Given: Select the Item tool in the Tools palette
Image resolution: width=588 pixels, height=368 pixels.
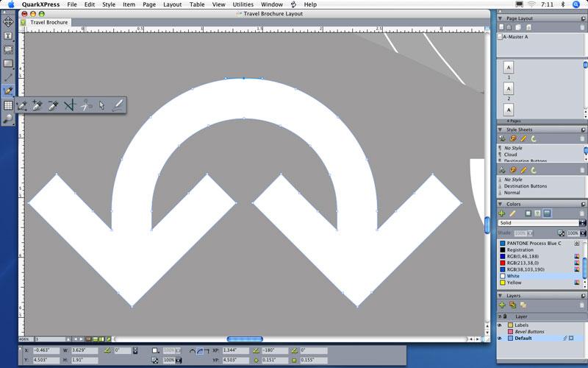Looking at the screenshot, I should pyautogui.click(x=8, y=22).
